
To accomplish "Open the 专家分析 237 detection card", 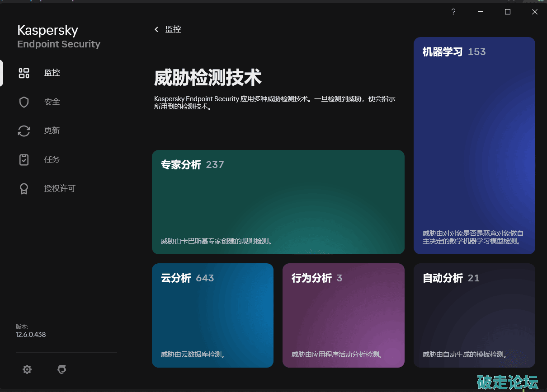I will (x=278, y=202).
